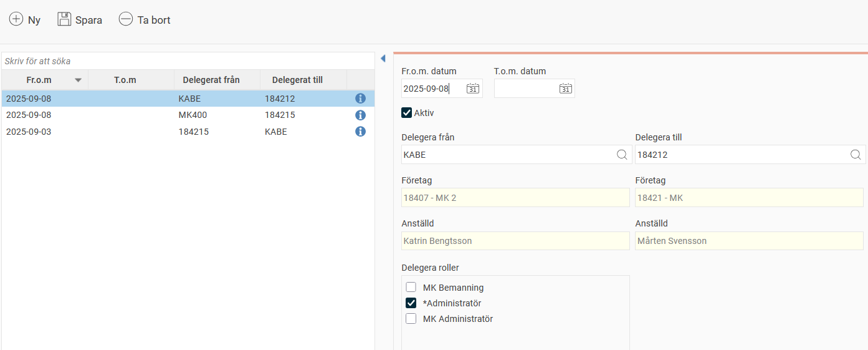Create a new delegation with Ny
Screen dimensions: 868x350
click(x=25, y=20)
